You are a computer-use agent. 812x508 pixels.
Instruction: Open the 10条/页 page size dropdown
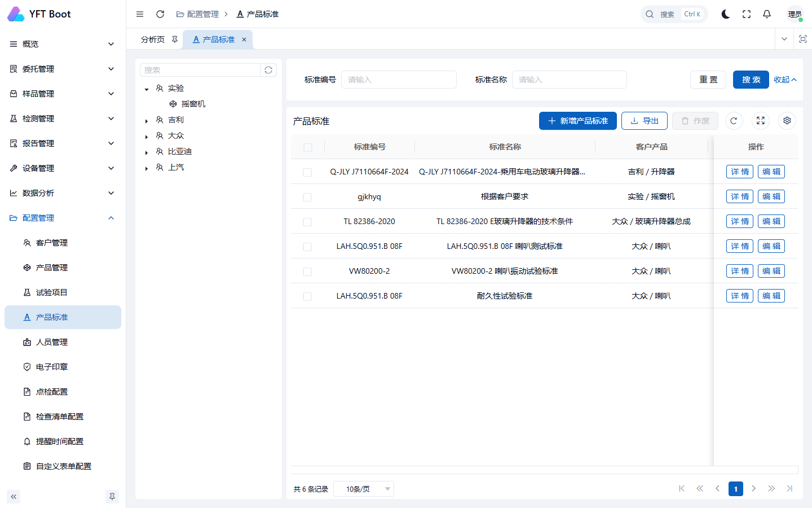point(364,489)
